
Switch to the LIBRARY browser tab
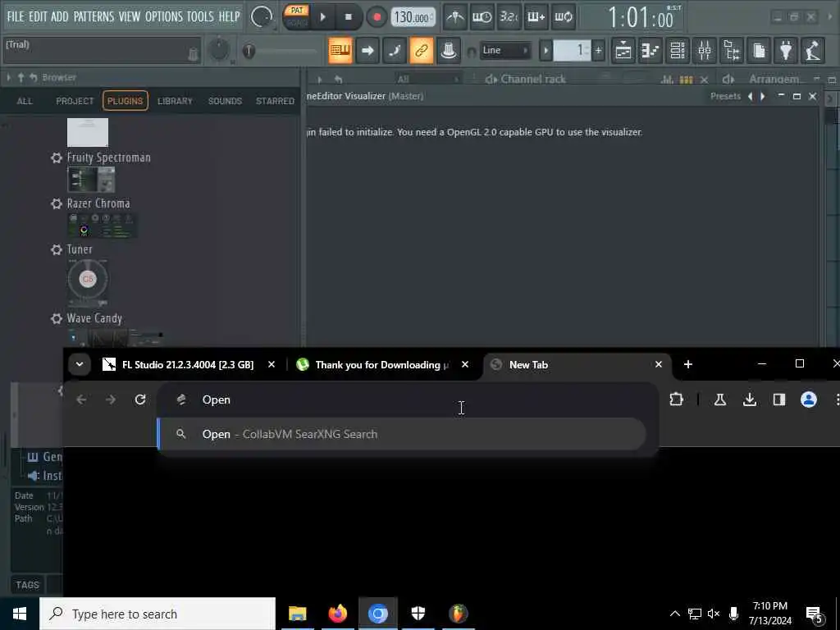tap(175, 101)
